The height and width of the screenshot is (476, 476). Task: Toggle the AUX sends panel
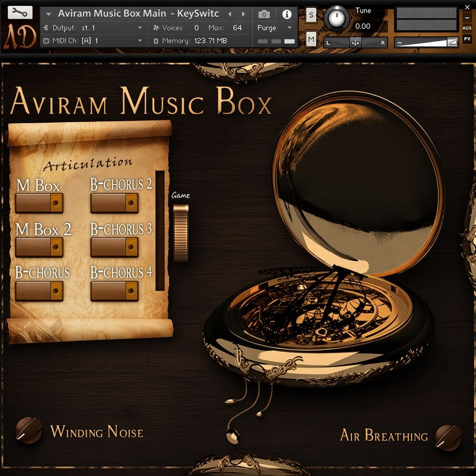[x=467, y=28]
